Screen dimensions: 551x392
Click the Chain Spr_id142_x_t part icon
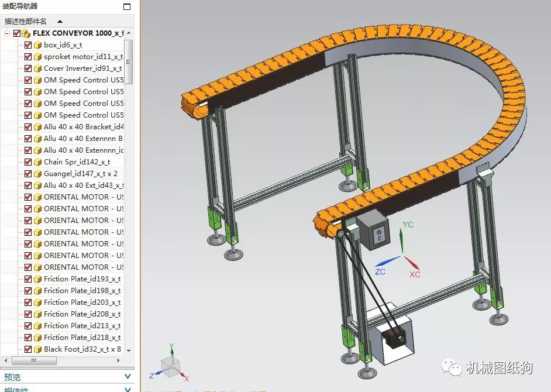pos(37,162)
